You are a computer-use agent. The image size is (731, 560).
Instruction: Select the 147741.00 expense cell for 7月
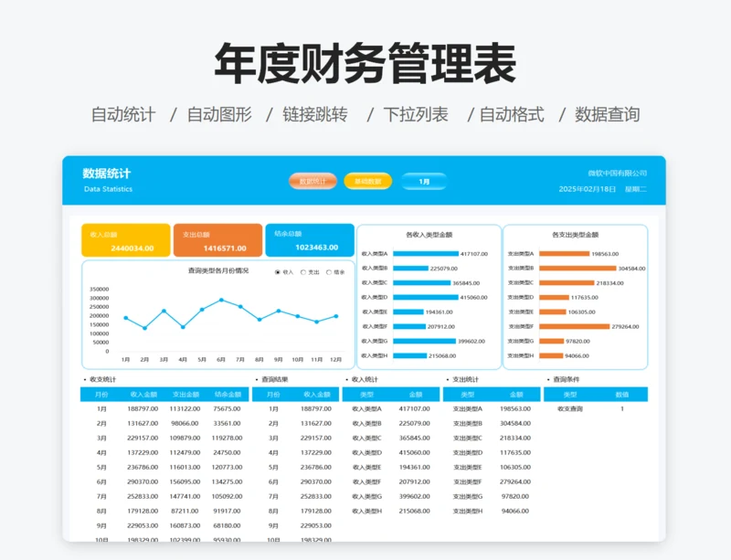[x=185, y=496]
